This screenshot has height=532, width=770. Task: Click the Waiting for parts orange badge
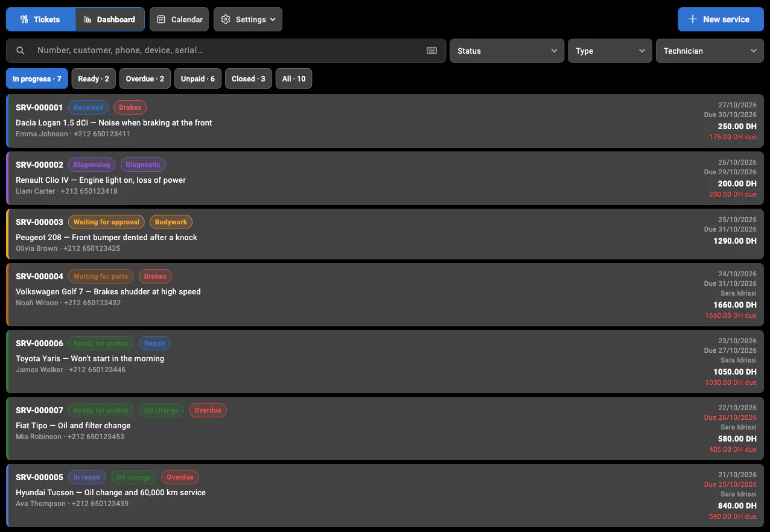(x=101, y=276)
